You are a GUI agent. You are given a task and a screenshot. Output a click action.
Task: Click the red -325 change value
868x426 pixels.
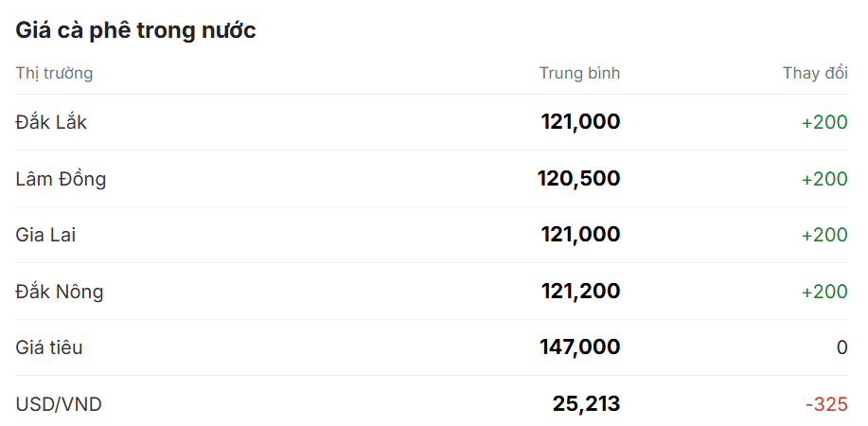coord(826,404)
